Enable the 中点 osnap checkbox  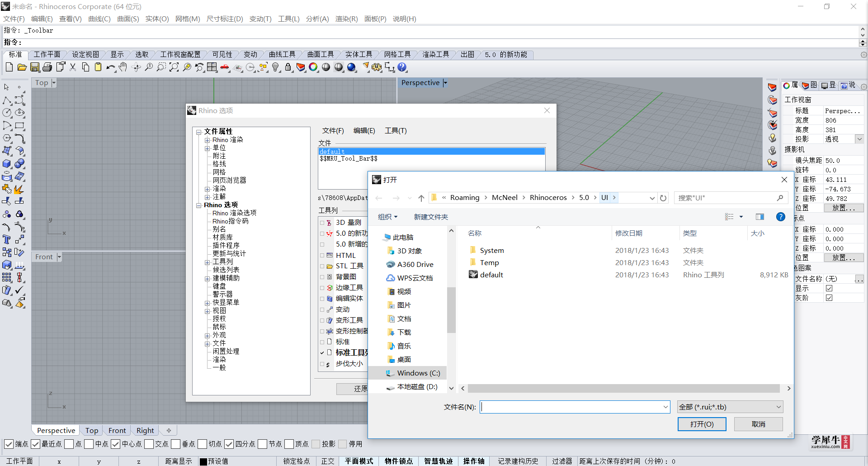(89, 444)
